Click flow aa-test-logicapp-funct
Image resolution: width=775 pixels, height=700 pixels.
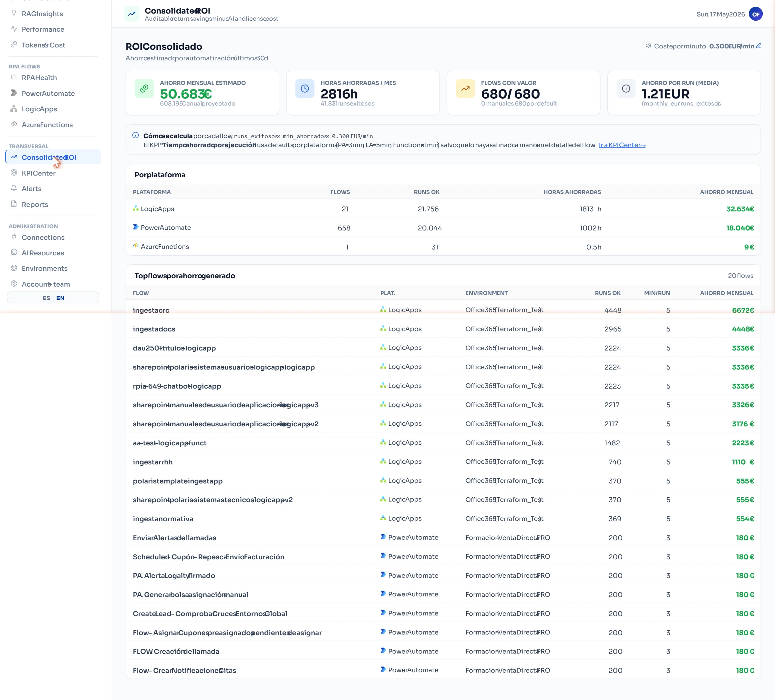click(x=170, y=443)
